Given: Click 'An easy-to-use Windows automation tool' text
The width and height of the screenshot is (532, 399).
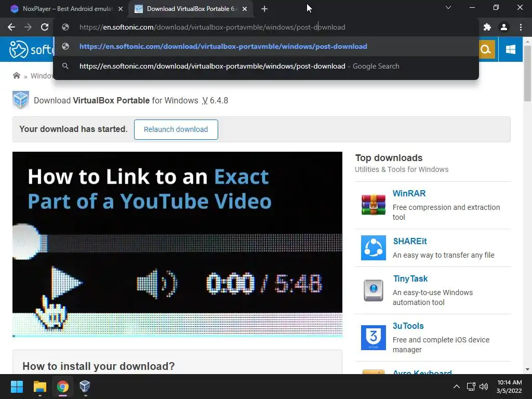Looking at the screenshot, I should click(x=433, y=297).
